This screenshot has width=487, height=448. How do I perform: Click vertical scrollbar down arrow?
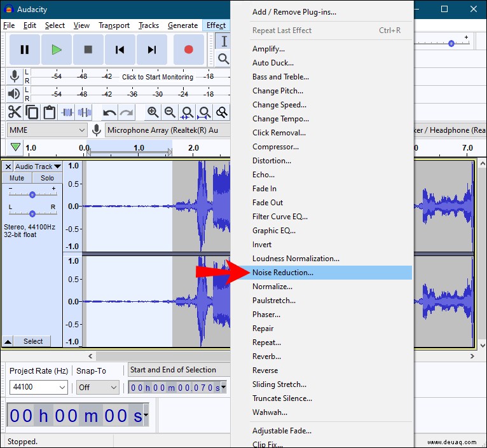483,345
